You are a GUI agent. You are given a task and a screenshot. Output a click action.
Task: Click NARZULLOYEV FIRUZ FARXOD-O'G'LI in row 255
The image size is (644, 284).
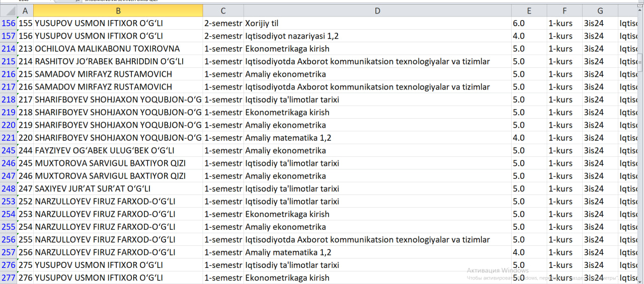click(118, 227)
